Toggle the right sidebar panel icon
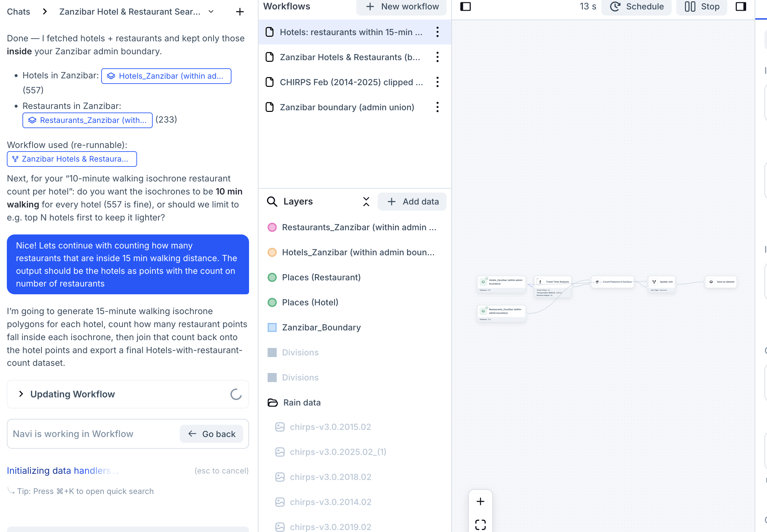The image size is (767, 532). coord(740,6)
